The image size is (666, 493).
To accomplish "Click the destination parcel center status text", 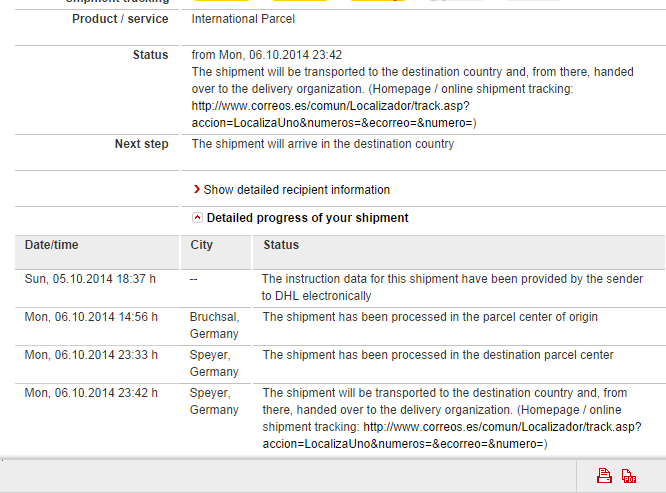I will coord(438,355).
